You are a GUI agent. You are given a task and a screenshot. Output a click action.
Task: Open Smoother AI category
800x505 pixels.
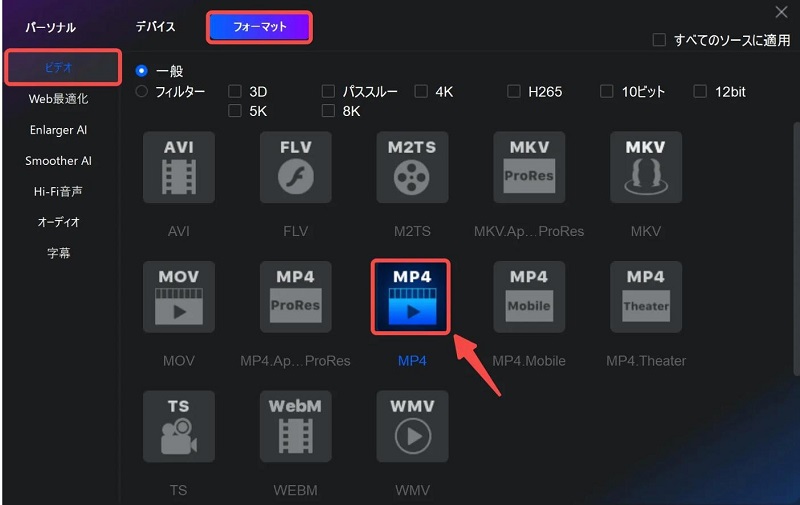(58, 161)
